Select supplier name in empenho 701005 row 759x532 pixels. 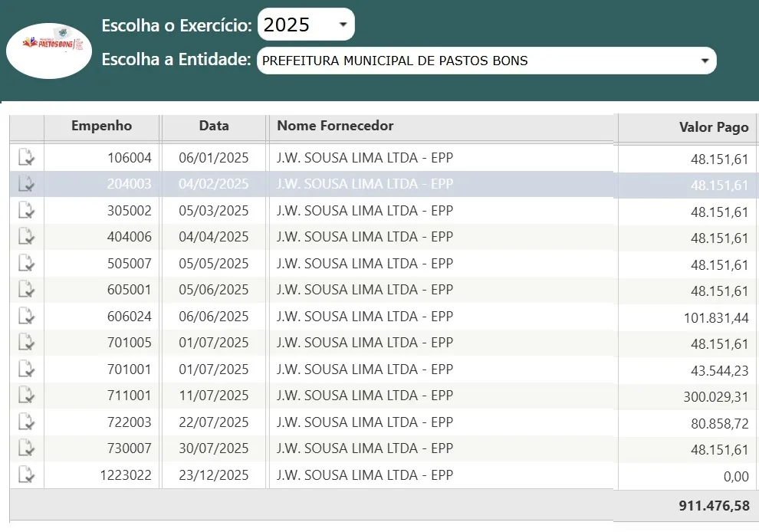click(x=365, y=343)
